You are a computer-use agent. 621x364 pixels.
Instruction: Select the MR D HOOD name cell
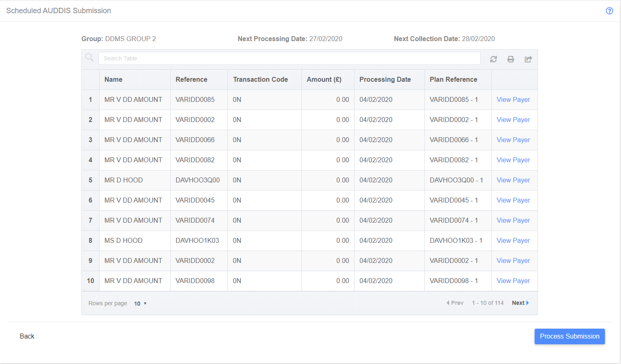135,180
